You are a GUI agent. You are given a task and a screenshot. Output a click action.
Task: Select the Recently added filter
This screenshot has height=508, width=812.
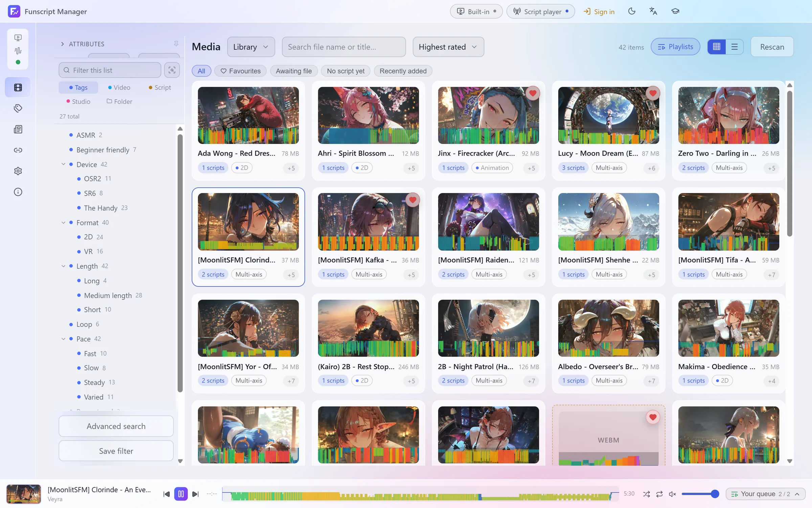click(x=403, y=71)
